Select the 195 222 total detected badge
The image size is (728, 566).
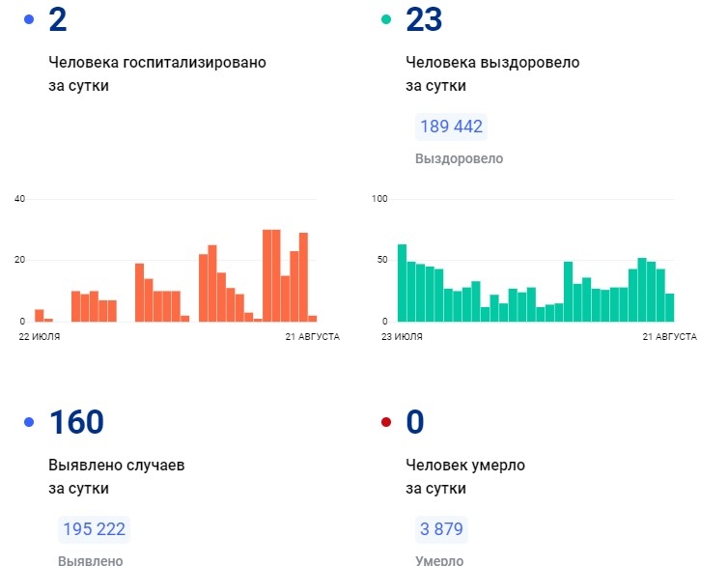pos(94,529)
